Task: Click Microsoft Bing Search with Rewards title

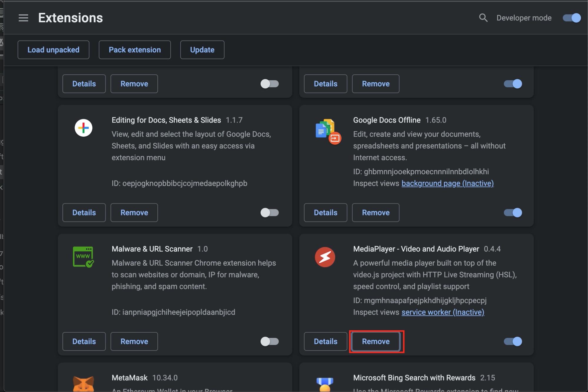Action: pyautogui.click(x=414, y=378)
